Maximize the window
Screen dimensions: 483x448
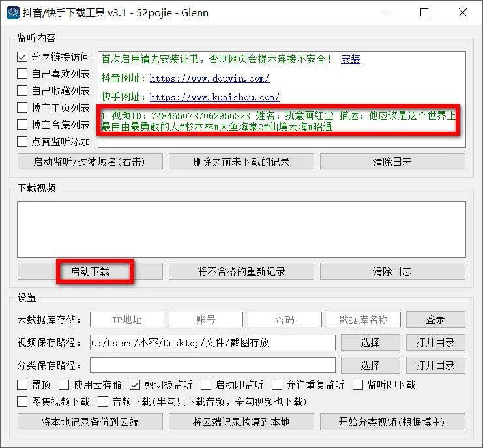[424, 12]
